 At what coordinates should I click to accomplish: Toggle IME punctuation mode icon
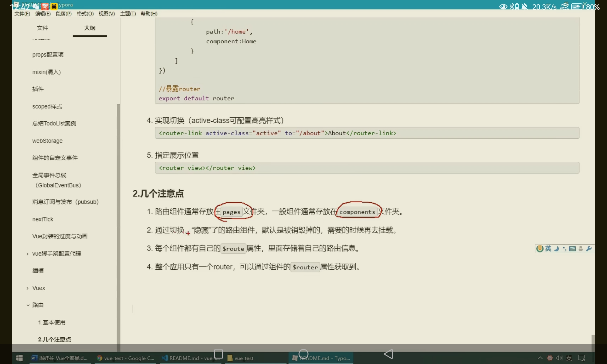click(x=564, y=249)
